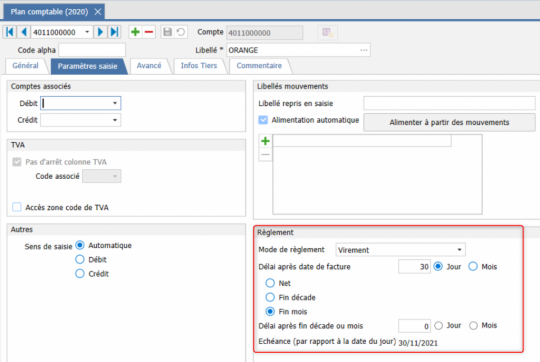Open the Code associé dropdown
Screen dimensions: 540x362
pos(115,176)
